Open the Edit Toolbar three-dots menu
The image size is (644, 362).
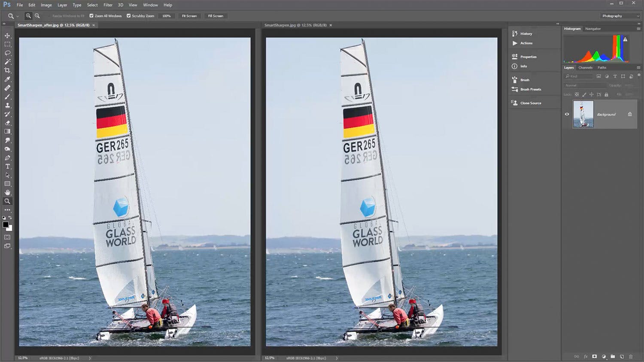[7, 210]
